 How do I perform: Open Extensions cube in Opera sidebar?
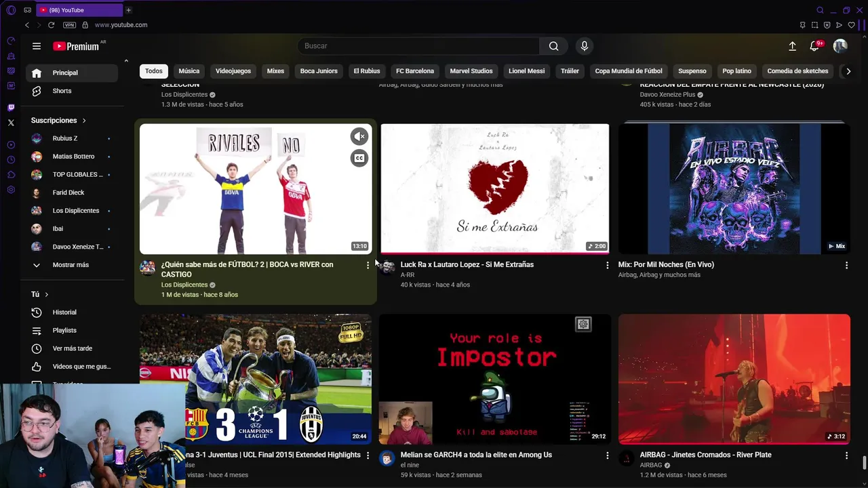[11, 175]
